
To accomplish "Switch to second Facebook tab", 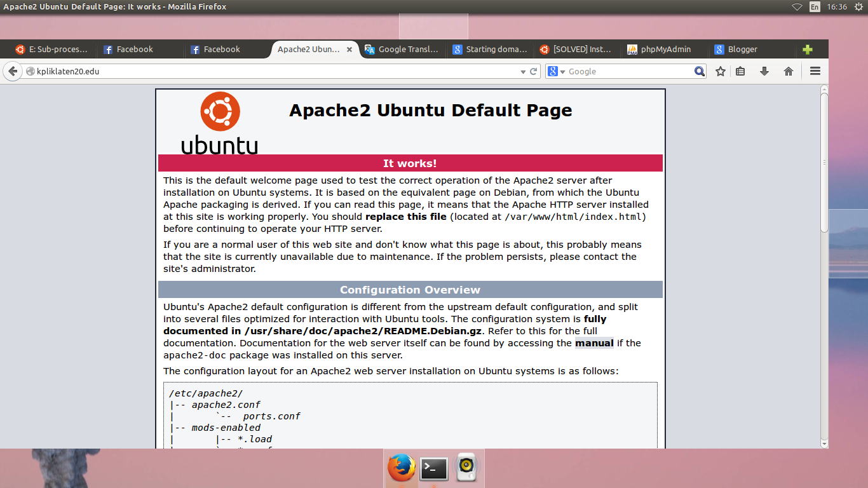I will pyautogui.click(x=226, y=50).
